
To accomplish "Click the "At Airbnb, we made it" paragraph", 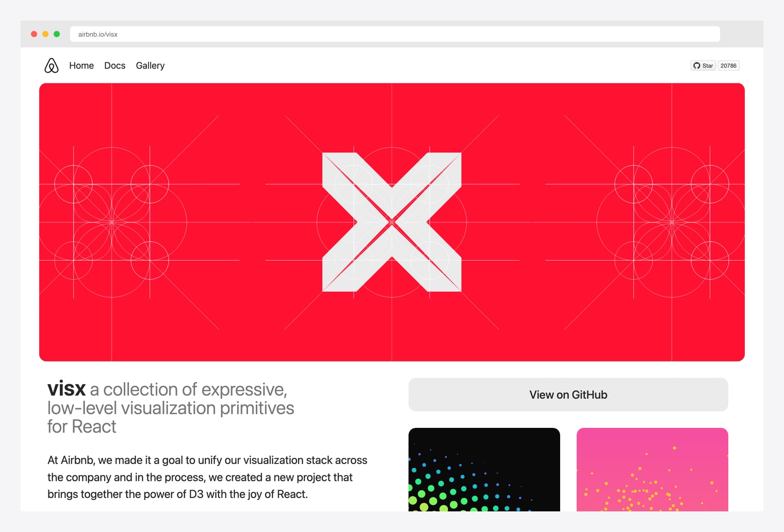I will (x=207, y=477).
